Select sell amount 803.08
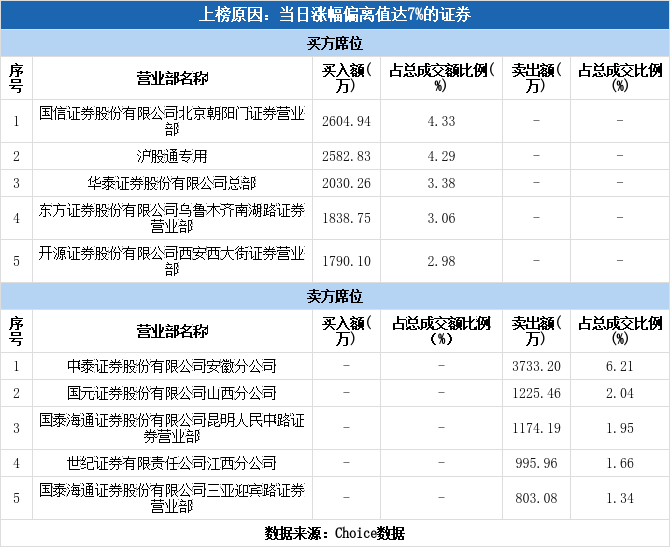 point(536,498)
